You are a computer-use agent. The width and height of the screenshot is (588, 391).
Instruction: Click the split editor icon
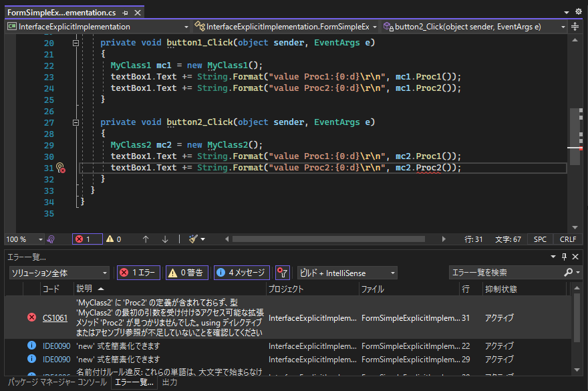point(575,27)
